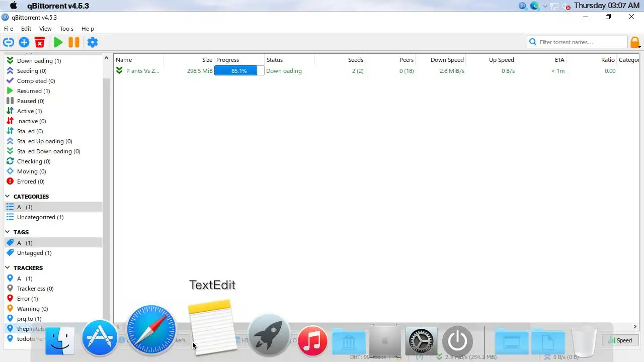Collapse the TRACKERS section
Screen dimensions: 644x362
[x=8, y=268]
